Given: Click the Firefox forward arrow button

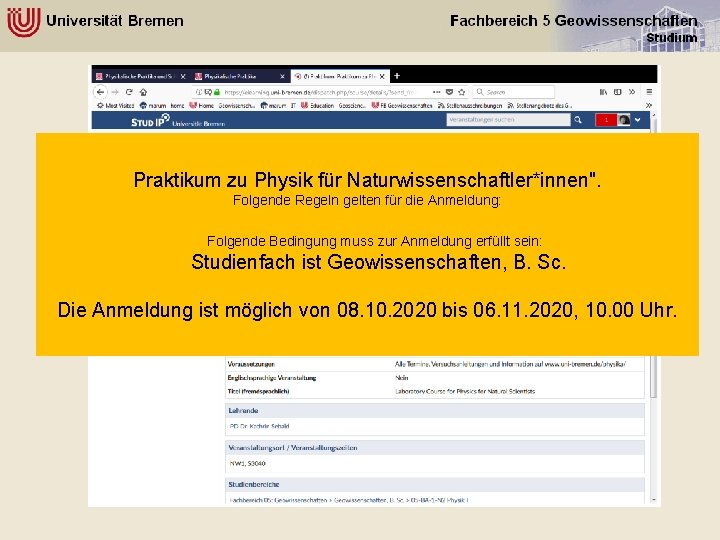Looking at the screenshot, I should [115, 92].
